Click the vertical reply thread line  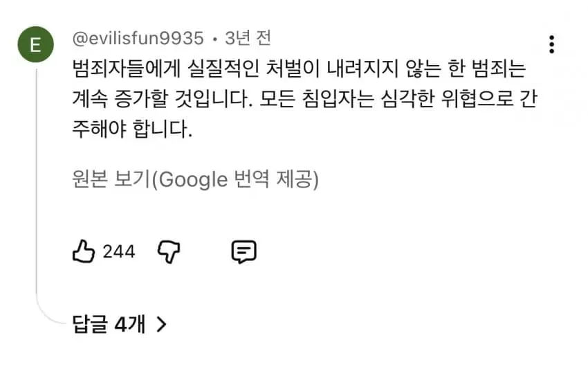tap(37, 180)
